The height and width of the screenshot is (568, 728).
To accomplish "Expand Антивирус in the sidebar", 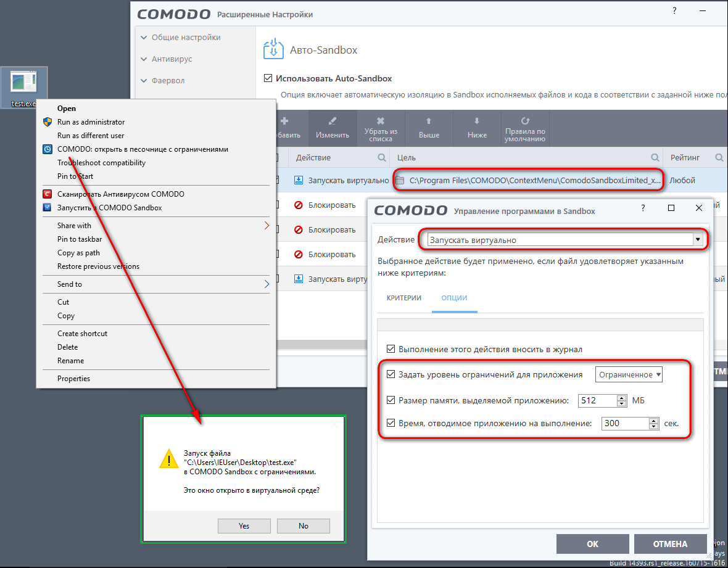I will (x=166, y=59).
